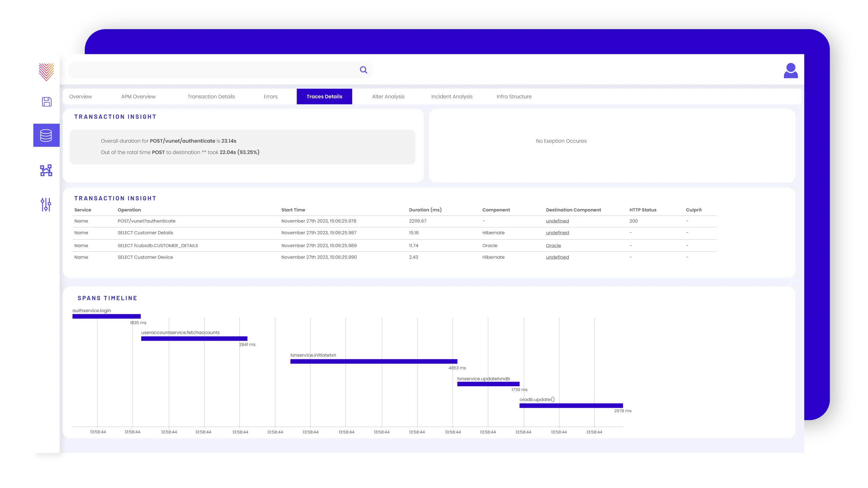This screenshot has height=488, width=868.
Task: Click the search magnifier icon
Action: [363, 70]
